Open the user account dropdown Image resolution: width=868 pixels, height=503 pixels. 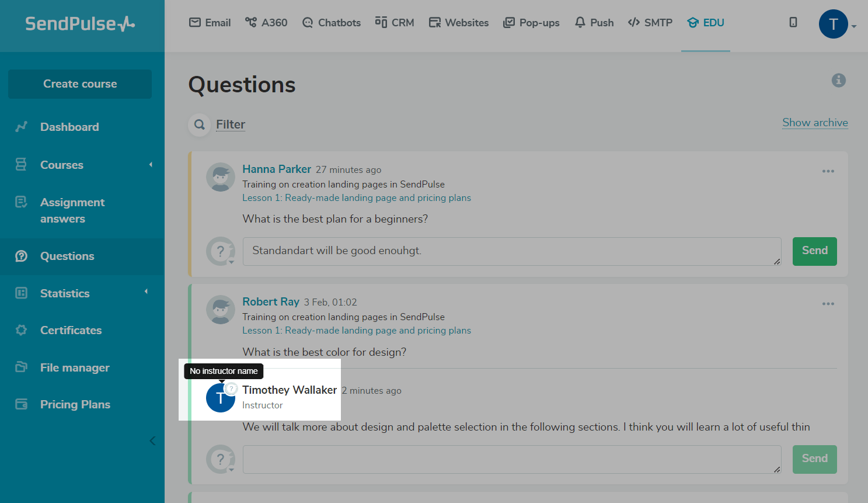(837, 25)
